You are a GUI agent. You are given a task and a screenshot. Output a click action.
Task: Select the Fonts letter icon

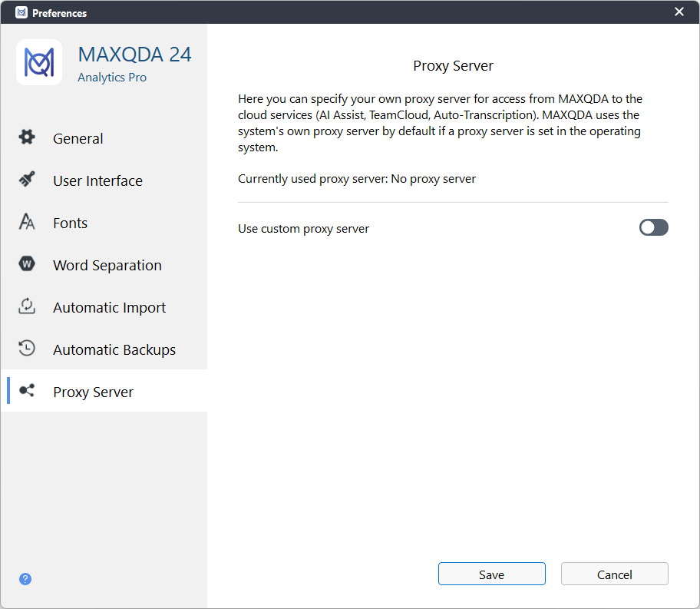[27, 221]
